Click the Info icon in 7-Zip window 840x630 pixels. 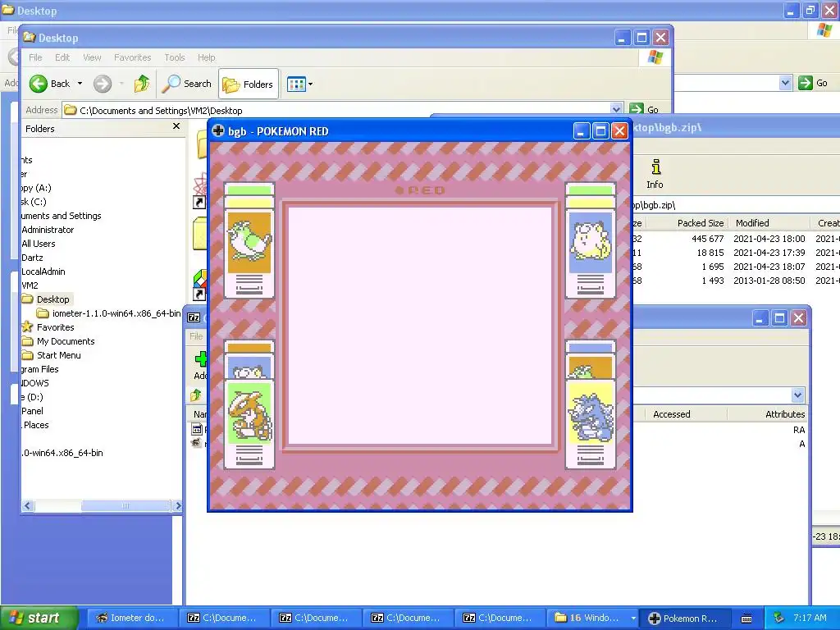coord(655,174)
